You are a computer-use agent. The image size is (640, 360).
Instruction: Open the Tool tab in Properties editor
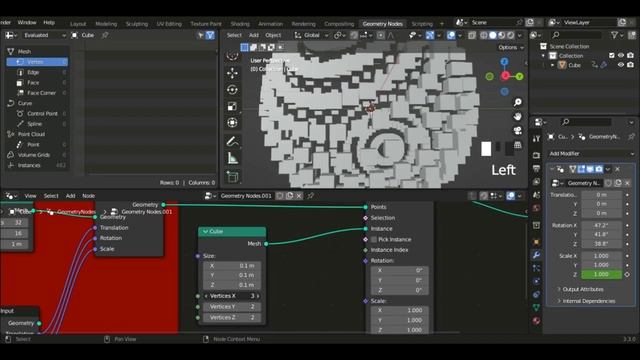click(x=536, y=139)
